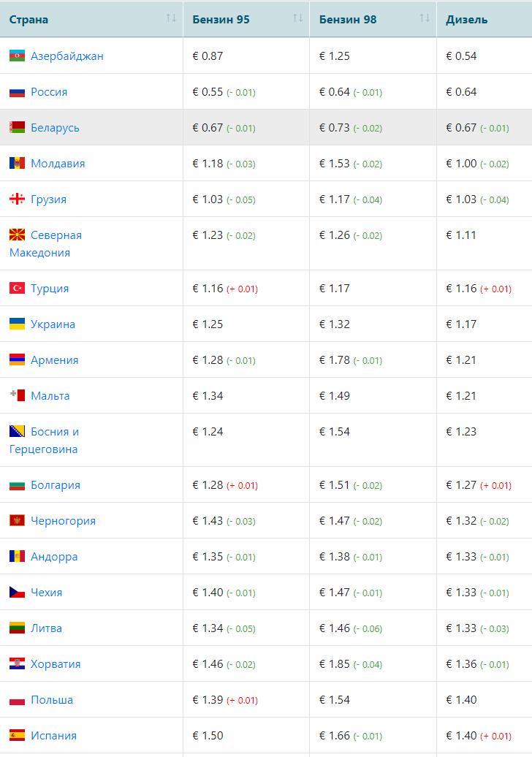532x757 pixels.
Task: Click the Croatia flag icon
Action: pos(18,664)
